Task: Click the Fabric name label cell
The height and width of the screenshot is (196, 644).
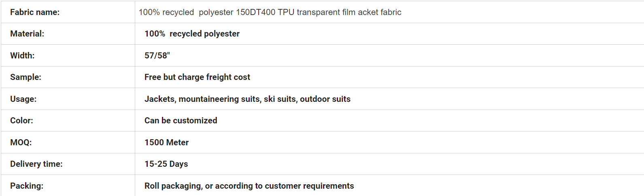Action: (x=68, y=12)
